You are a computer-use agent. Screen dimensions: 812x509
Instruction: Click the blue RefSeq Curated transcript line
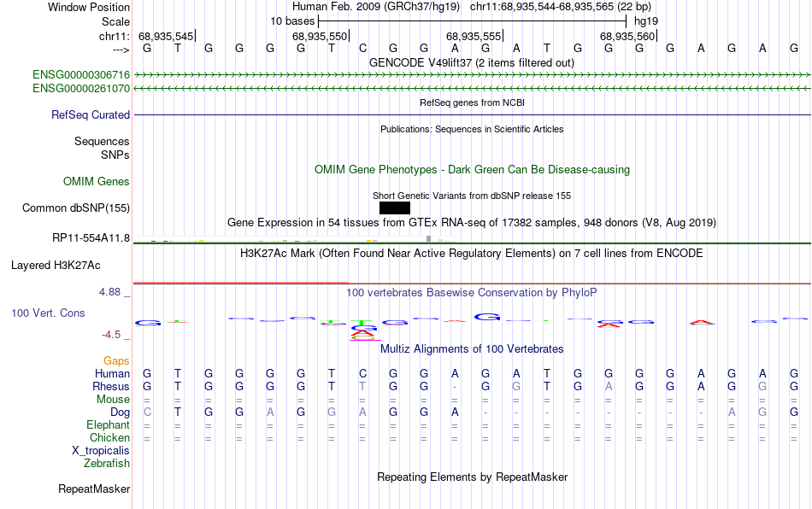click(473, 114)
